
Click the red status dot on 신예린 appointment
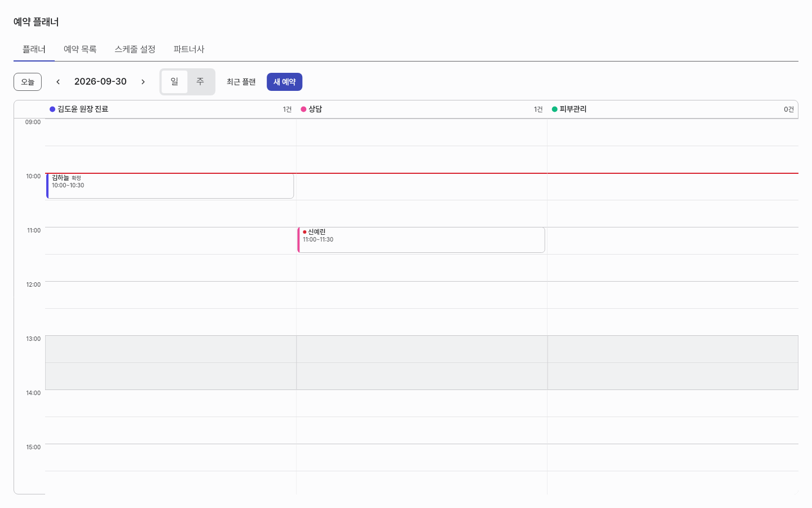304,232
